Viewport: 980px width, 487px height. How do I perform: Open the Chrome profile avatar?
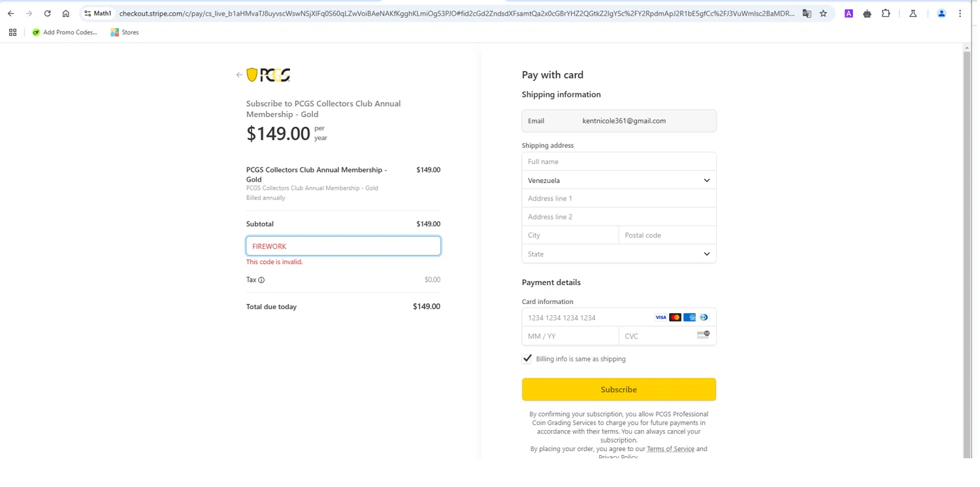[941, 13]
